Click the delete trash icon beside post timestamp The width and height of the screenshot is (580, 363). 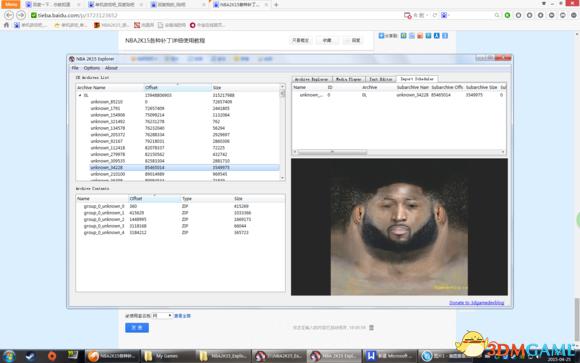click(x=371, y=327)
